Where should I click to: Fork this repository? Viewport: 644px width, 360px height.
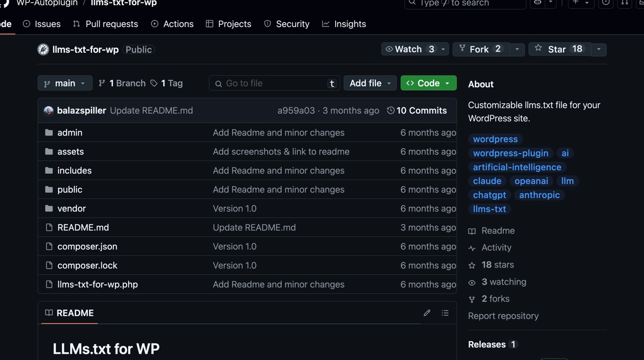pyautogui.click(x=481, y=49)
